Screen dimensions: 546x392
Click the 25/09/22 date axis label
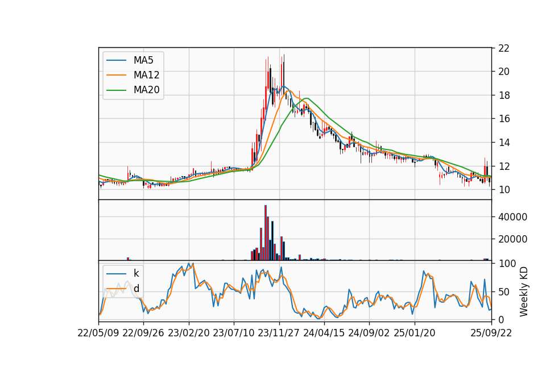pyautogui.click(x=491, y=333)
